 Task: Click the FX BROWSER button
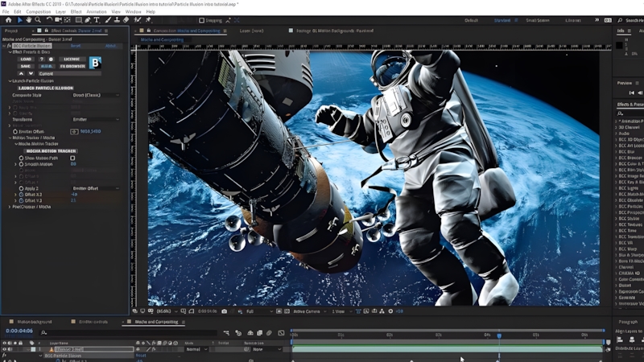(x=72, y=66)
